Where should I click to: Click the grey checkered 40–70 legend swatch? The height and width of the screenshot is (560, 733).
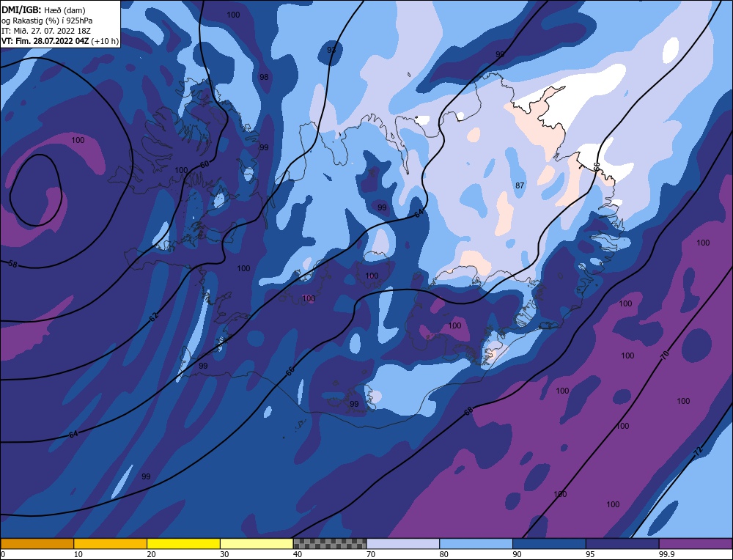(x=330, y=543)
